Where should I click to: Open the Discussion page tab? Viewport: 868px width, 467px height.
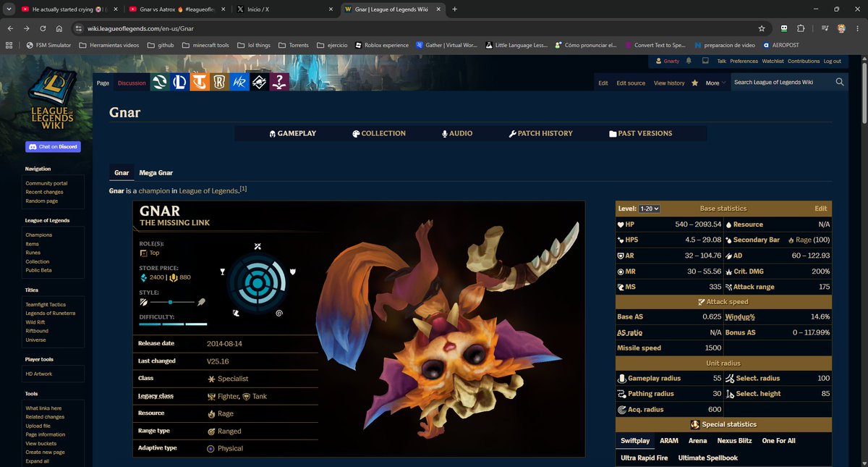click(132, 83)
